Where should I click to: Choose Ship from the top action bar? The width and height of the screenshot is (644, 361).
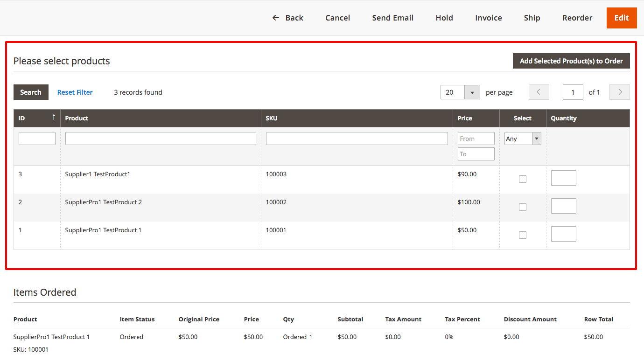pos(532,18)
